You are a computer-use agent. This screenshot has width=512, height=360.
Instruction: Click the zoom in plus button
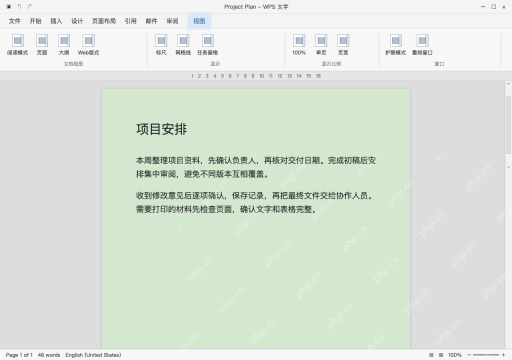(503, 355)
